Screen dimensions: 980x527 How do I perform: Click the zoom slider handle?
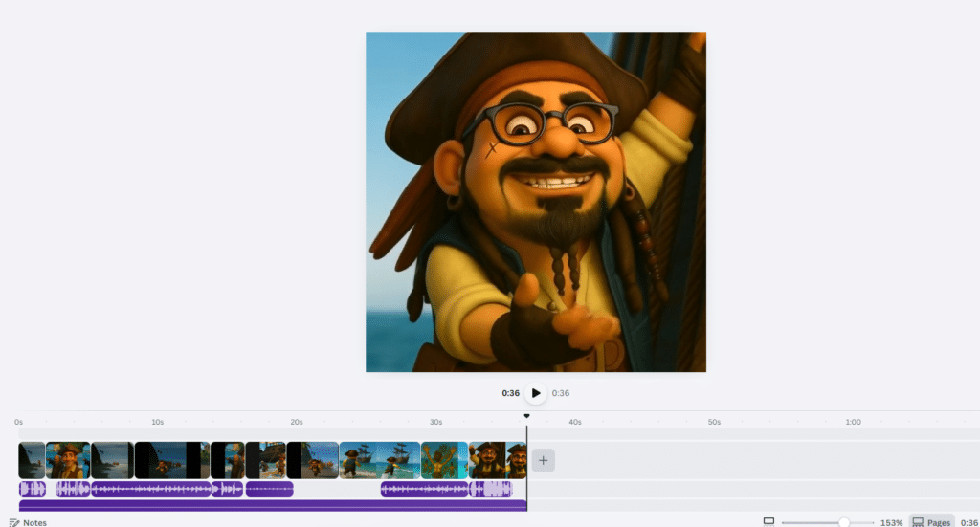(x=844, y=522)
